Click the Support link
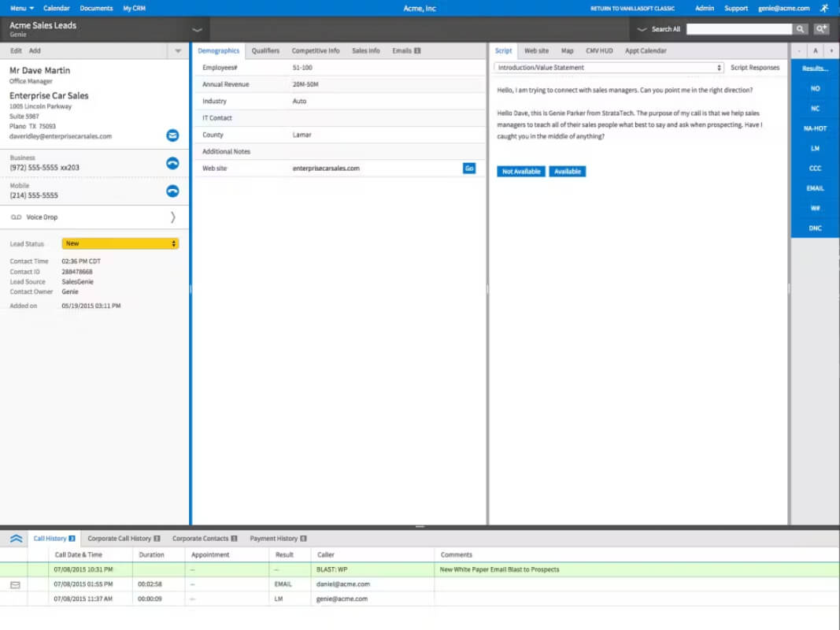 (x=736, y=8)
